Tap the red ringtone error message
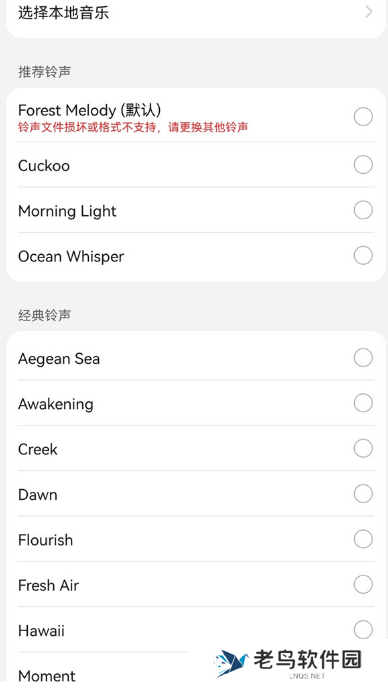Viewport: 388px width, 689px height. [133, 127]
